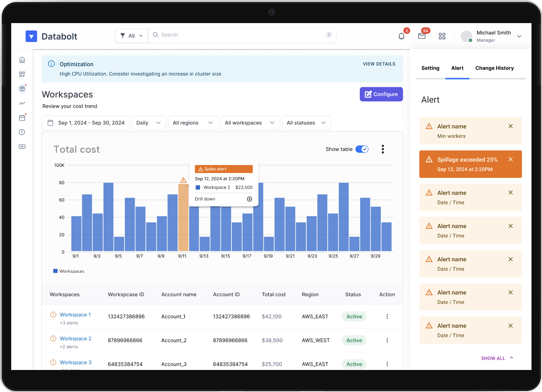This screenshot has width=542, height=392.
Task: Click the Drill down arrow icon
Action: click(249, 199)
